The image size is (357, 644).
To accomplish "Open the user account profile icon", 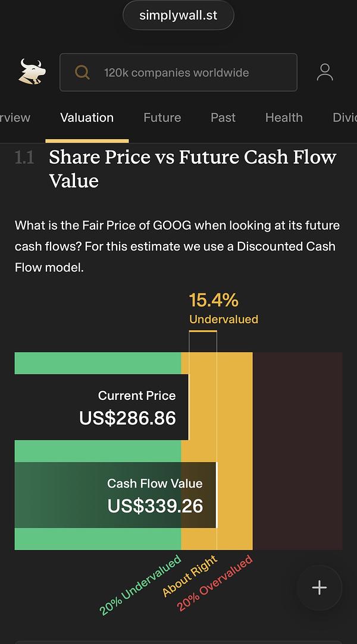I will tap(325, 73).
